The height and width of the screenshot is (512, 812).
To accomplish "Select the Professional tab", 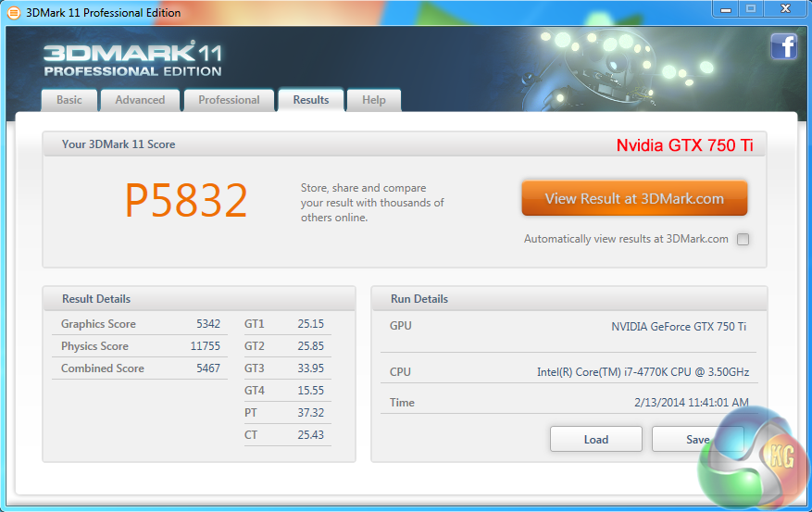I will point(229,100).
